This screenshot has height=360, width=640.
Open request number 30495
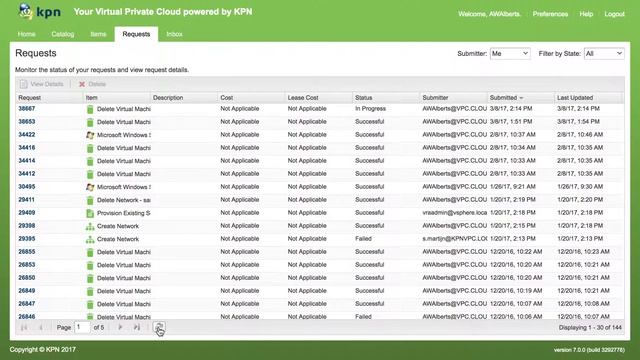27,187
